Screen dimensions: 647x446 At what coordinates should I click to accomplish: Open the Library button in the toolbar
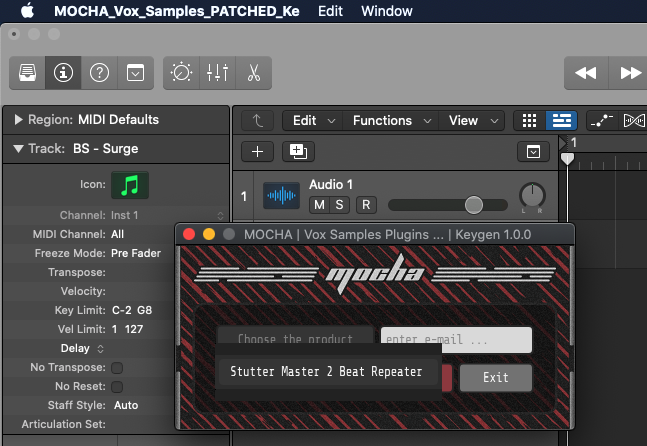(x=27, y=73)
